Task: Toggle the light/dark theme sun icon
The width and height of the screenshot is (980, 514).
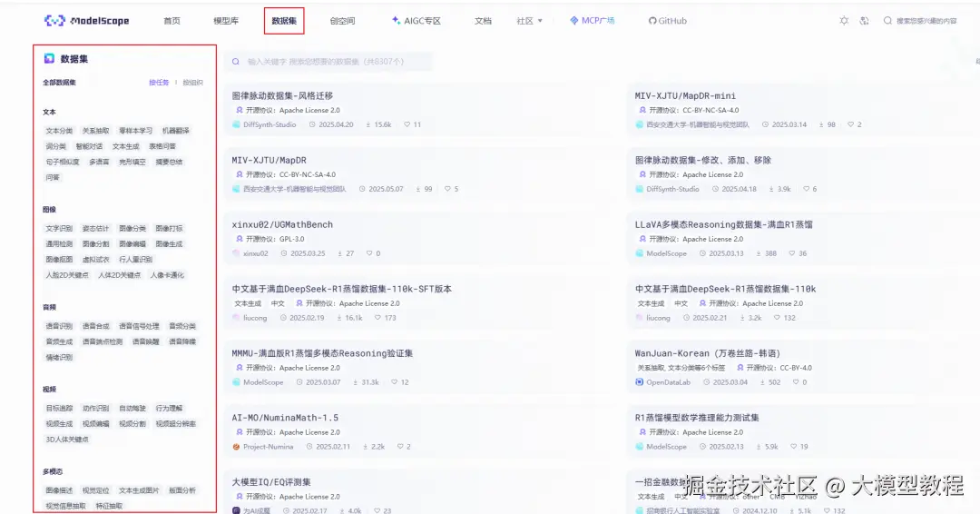Action: (x=844, y=21)
